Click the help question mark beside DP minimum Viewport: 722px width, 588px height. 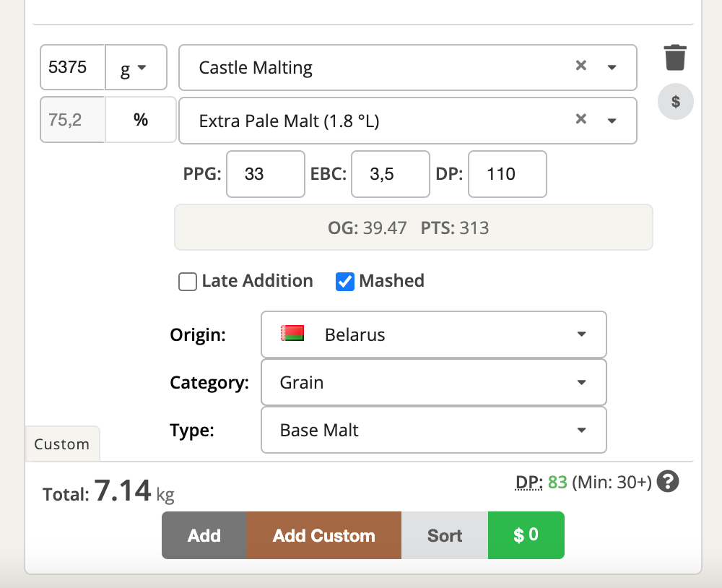pyautogui.click(x=669, y=481)
